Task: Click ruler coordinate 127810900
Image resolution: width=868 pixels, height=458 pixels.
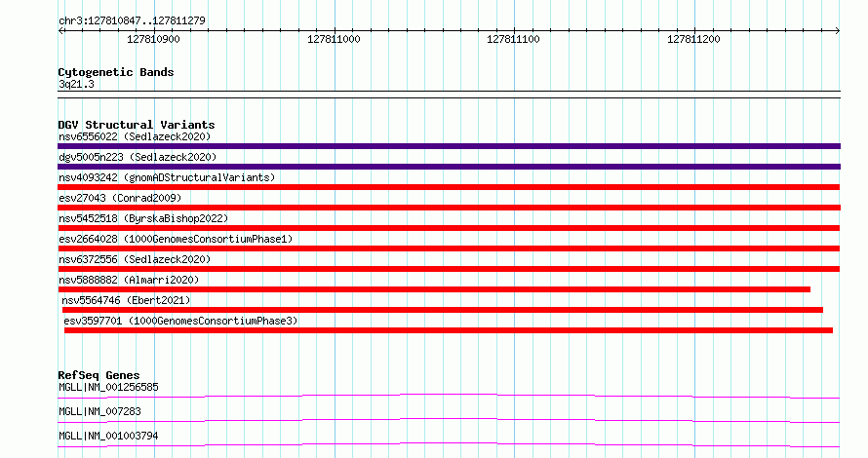Action: (153, 39)
